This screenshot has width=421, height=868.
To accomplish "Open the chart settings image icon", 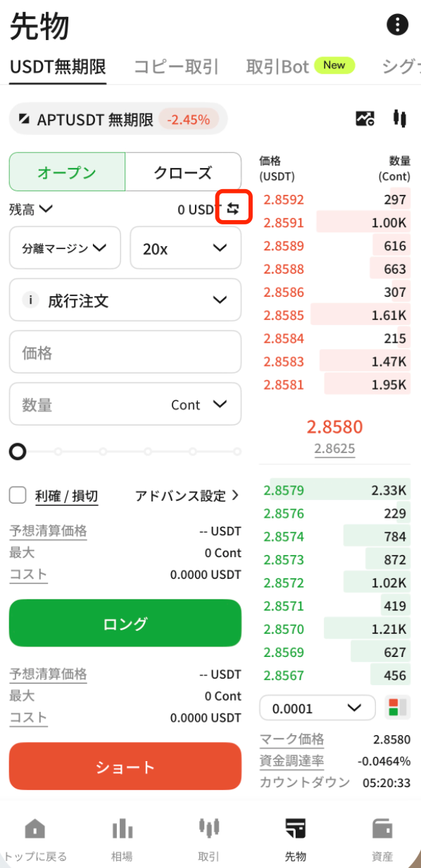I will pos(365,119).
